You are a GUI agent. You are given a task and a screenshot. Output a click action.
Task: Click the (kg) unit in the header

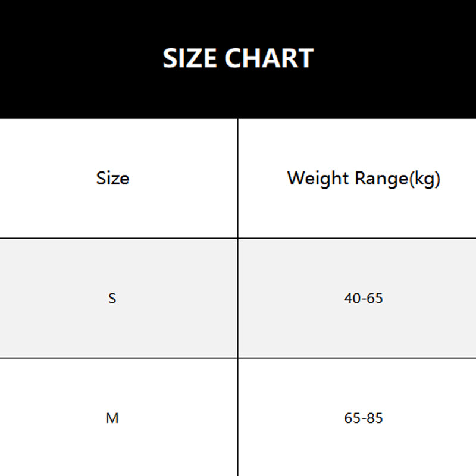click(x=425, y=178)
